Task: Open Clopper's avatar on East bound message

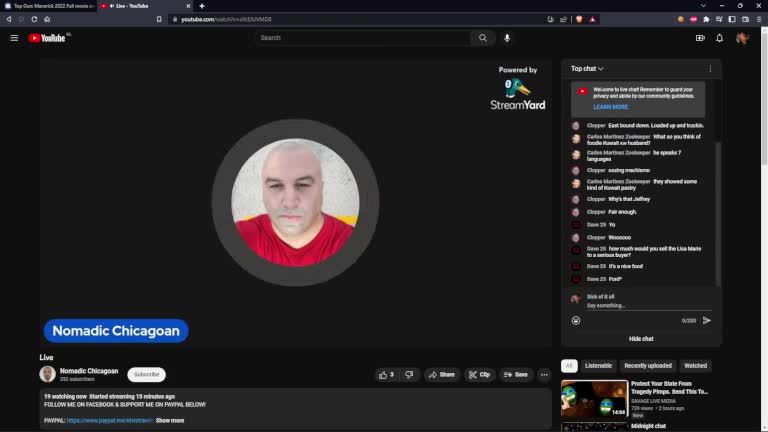Action: pos(576,126)
